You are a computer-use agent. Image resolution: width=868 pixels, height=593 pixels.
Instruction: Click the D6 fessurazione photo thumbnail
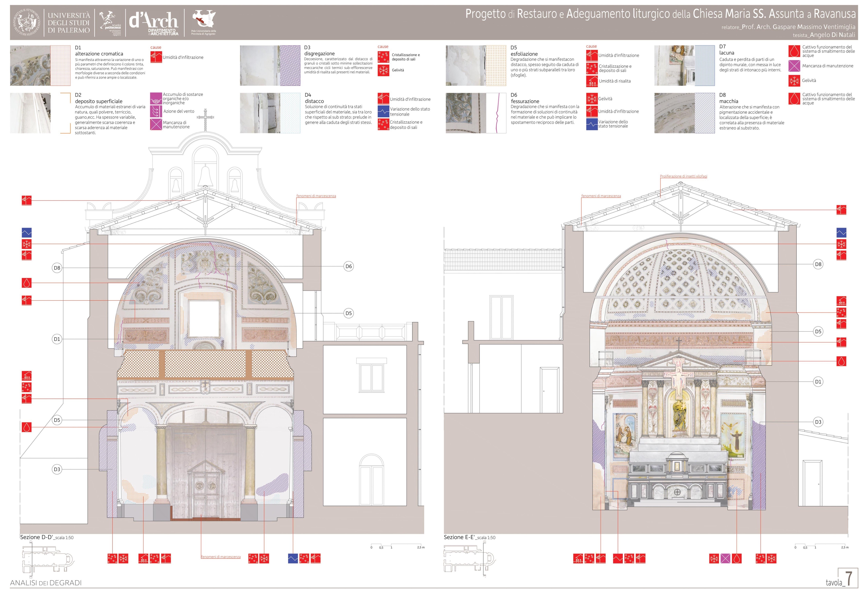click(x=466, y=113)
